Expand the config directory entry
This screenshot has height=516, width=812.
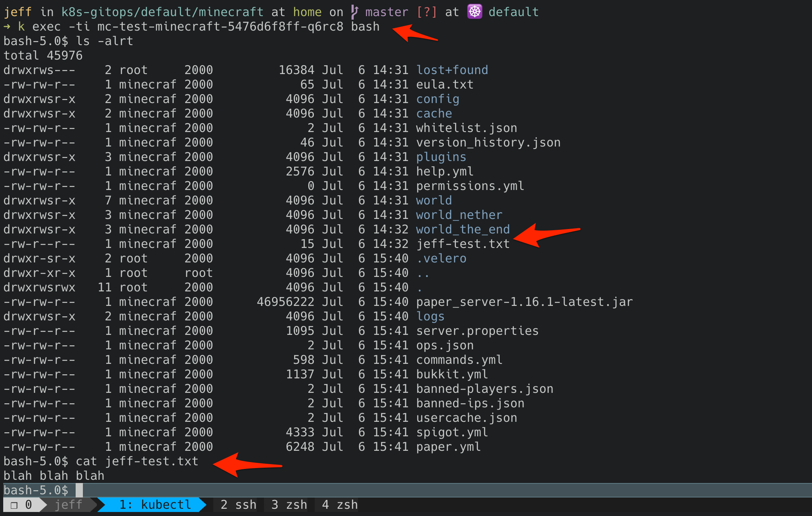(437, 99)
